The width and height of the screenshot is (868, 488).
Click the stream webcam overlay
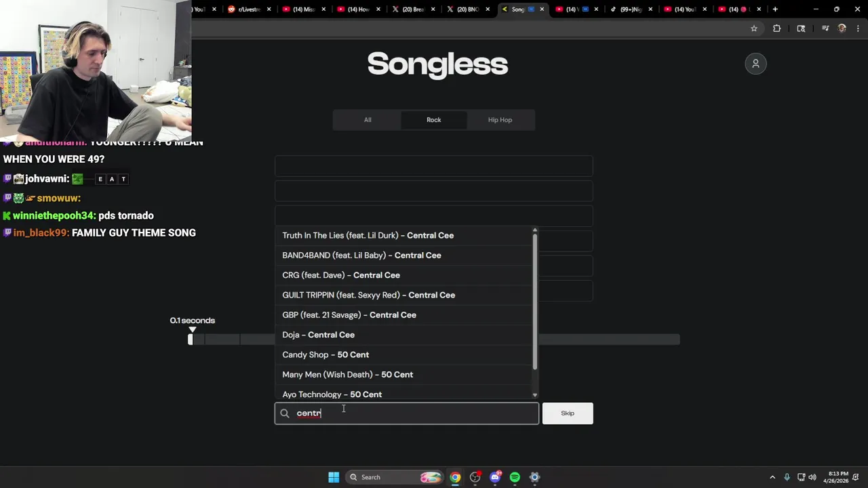tap(96, 70)
